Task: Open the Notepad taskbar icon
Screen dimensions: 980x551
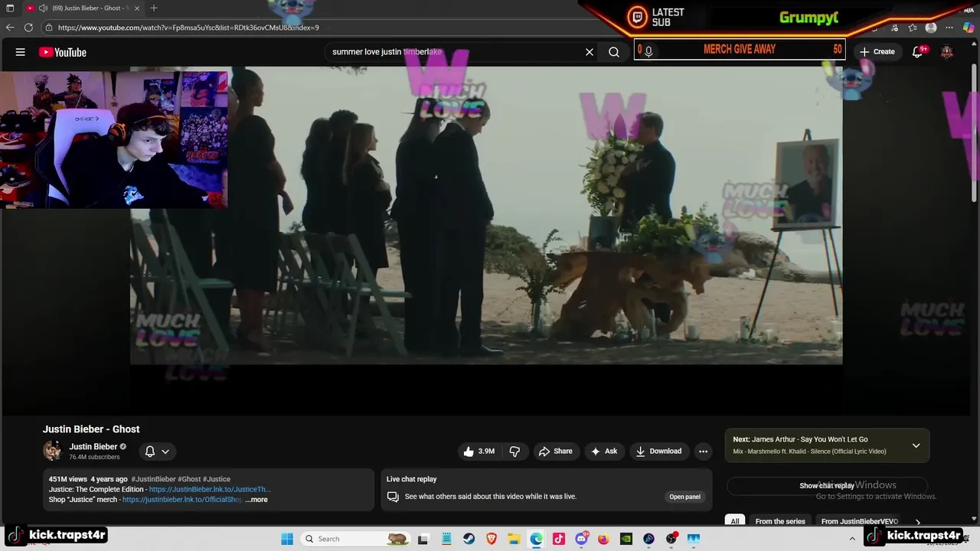Action: [446, 539]
